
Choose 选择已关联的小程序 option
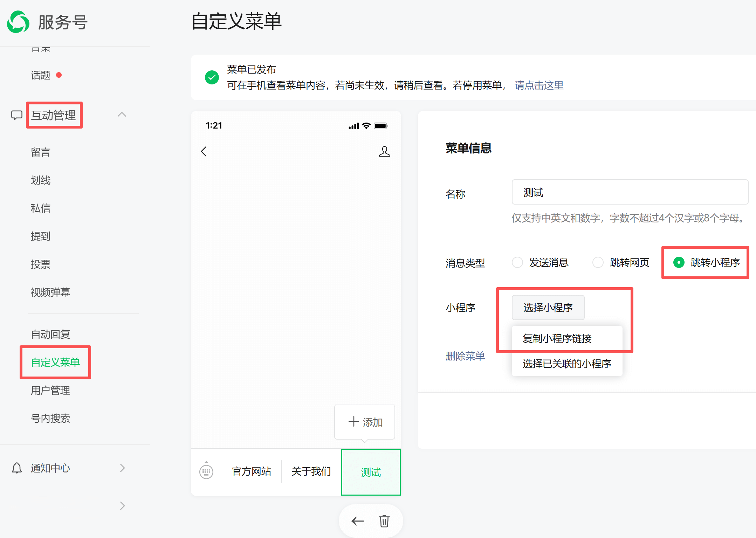(x=566, y=364)
